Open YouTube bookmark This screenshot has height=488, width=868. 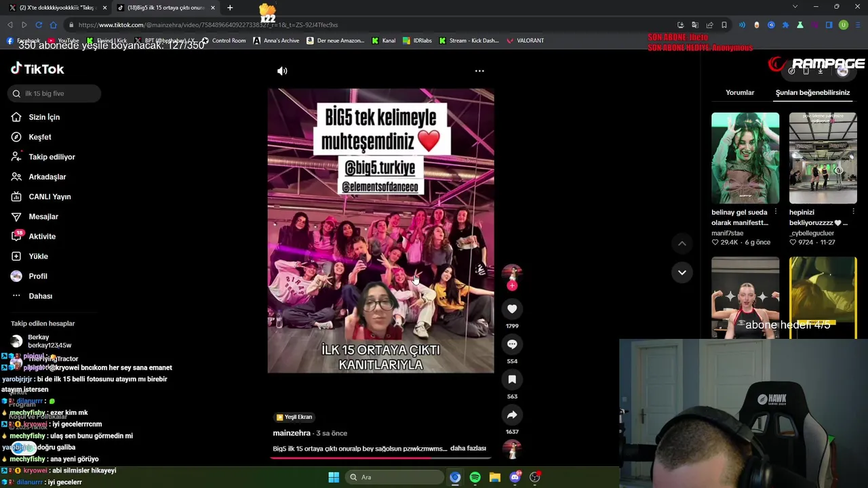point(62,41)
